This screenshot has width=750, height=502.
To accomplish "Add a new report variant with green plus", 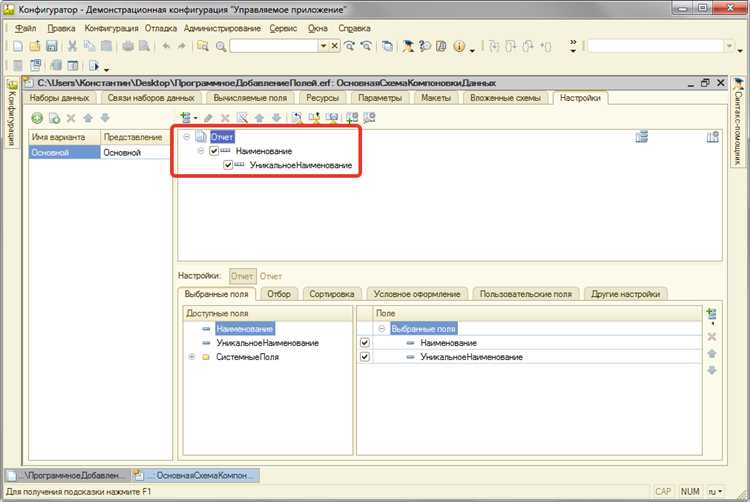I will tap(37, 118).
